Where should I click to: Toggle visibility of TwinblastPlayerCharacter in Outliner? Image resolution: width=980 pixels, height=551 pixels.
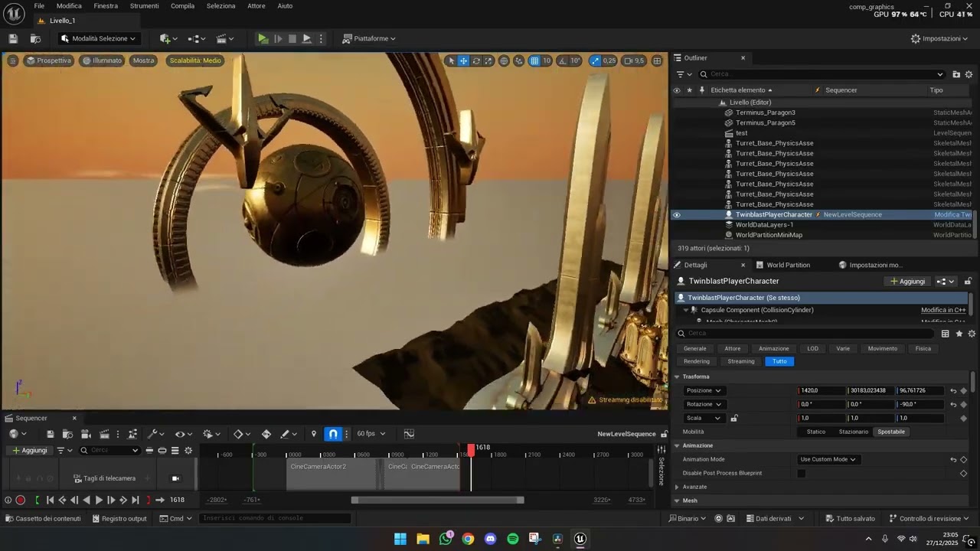coord(676,215)
